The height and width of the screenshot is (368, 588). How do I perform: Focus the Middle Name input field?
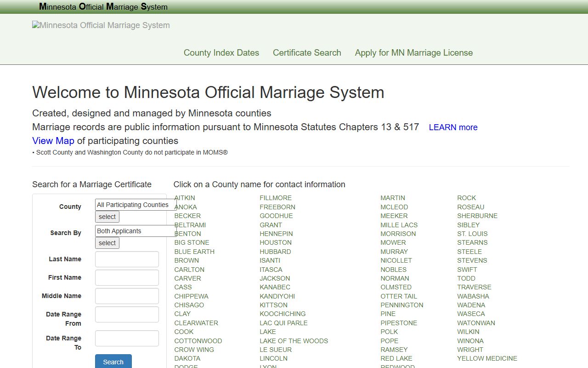pos(127,296)
